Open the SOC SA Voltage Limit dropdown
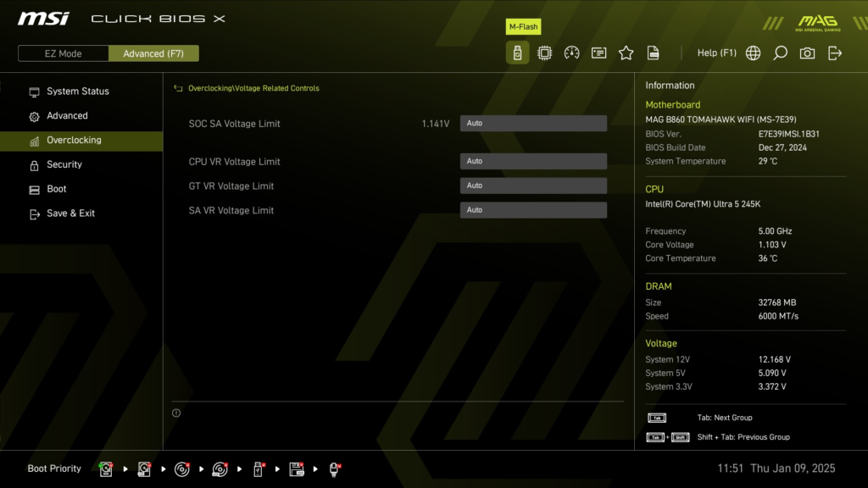The height and width of the screenshot is (488, 868). tap(532, 123)
